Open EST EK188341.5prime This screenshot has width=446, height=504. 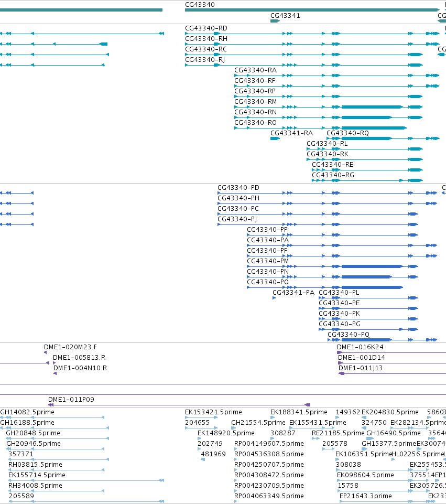coord(299,412)
